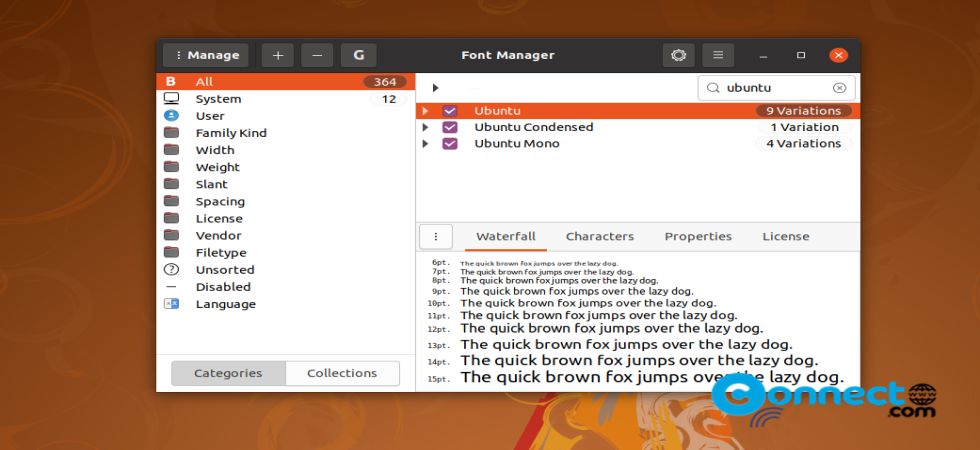Click the 1 Variation badge
The height and width of the screenshot is (450, 980).
point(804,127)
